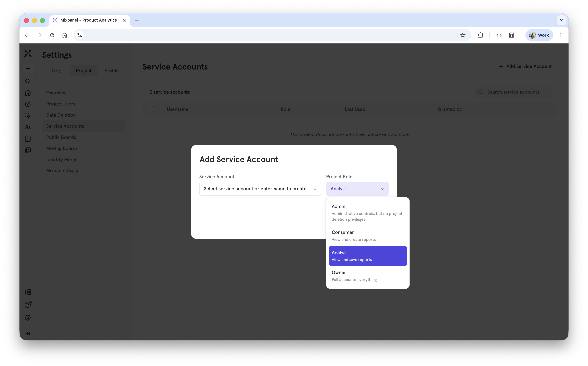Open the service account selection dropdown
This screenshot has width=588, height=366.
coord(260,189)
